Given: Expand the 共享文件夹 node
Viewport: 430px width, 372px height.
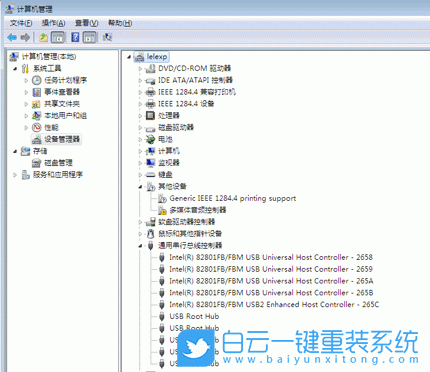Looking at the screenshot, I should coord(26,104).
